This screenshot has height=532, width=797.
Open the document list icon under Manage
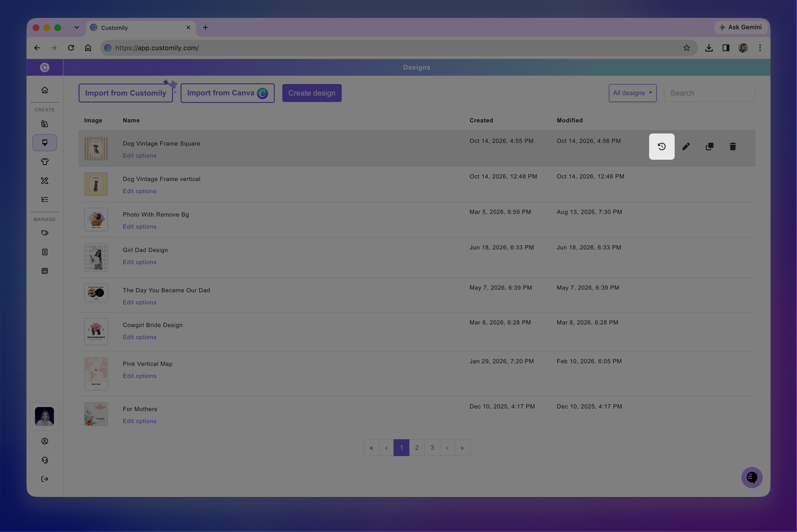click(44, 252)
